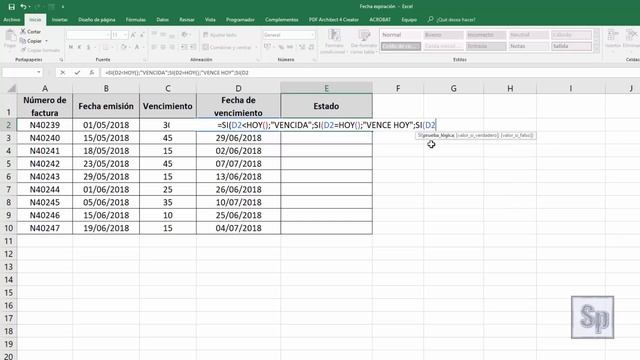Toggle bold N formatting
640x360 pixels.
[71, 47]
